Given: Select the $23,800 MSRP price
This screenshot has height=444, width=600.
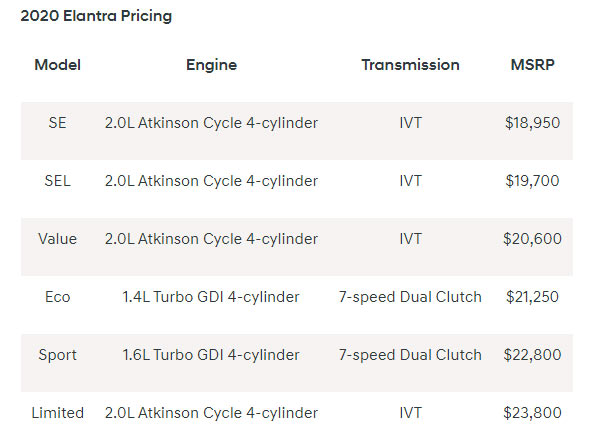Looking at the screenshot, I should (x=532, y=413).
